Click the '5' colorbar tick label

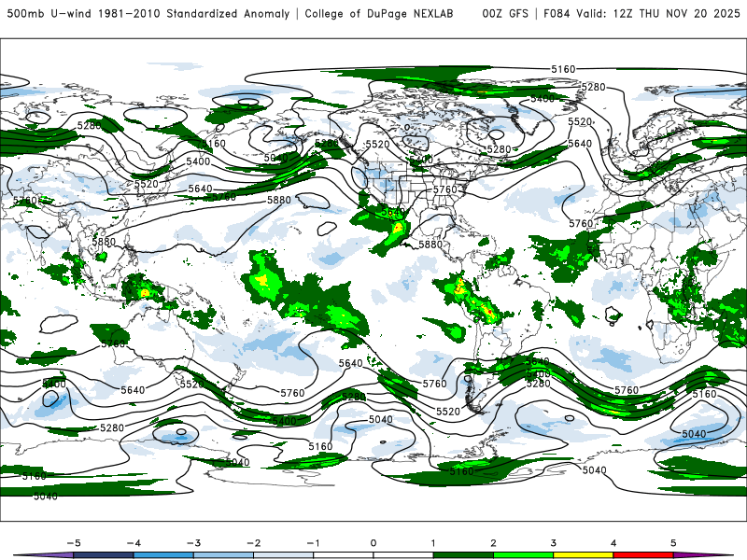click(673, 543)
